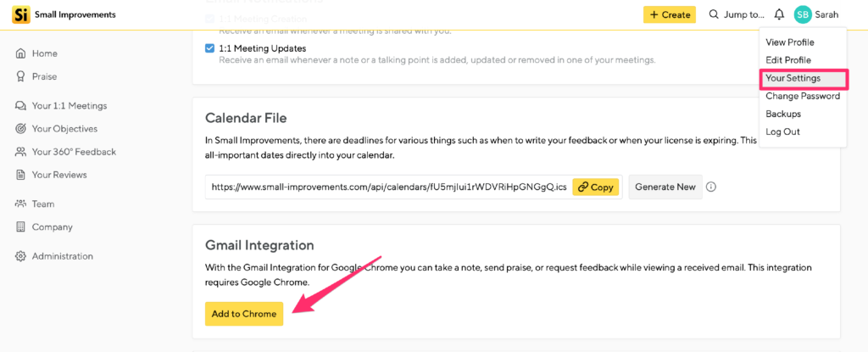Viewport: 868px width, 352px height.
Task: Click the info icon beside Generate New
Action: pos(712,187)
